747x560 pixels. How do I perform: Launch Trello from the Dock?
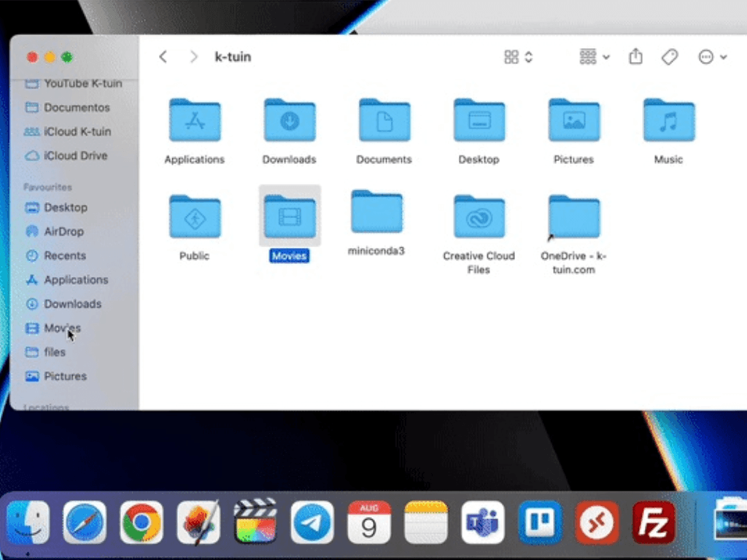(540, 522)
